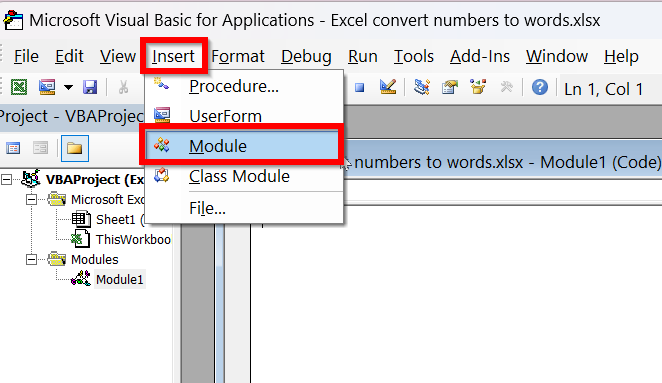Open Project Explorer toolbar icon

tap(421, 87)
